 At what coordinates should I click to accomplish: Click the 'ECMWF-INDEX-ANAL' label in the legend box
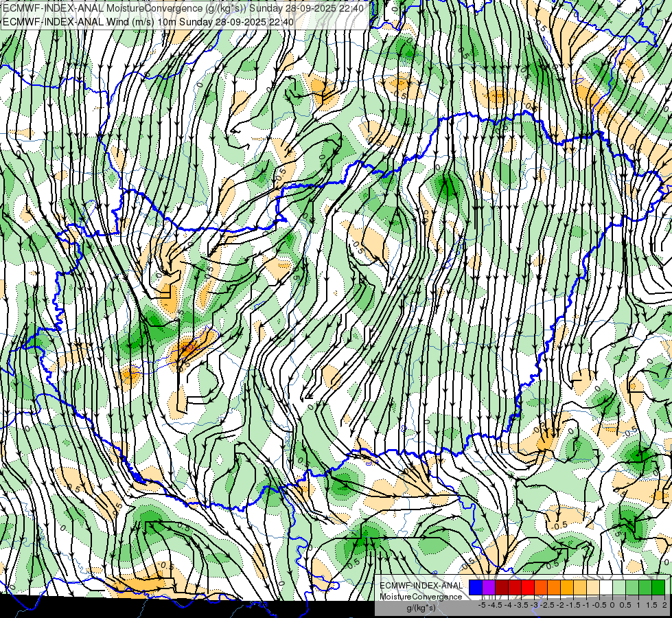point(421,586)
